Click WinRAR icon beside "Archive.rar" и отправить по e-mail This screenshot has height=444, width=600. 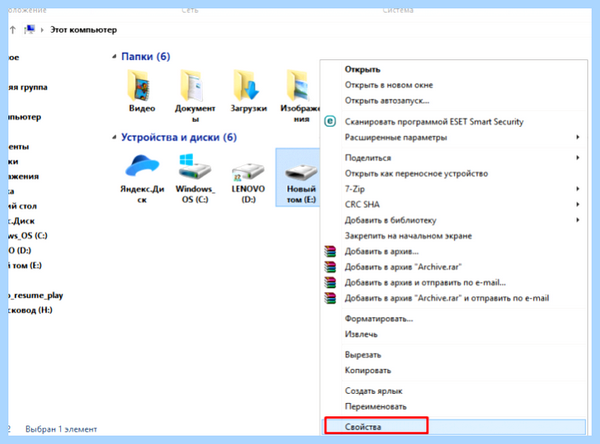[330, 298]
